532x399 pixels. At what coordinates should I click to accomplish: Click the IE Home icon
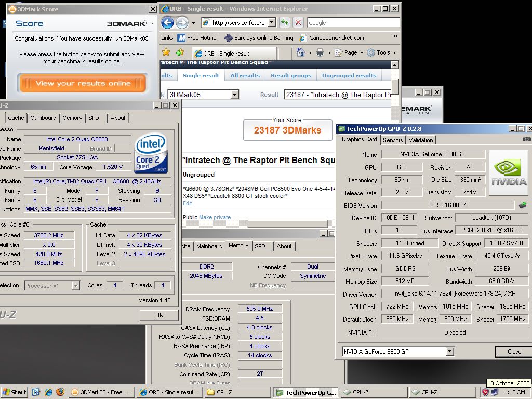(301, 52)
